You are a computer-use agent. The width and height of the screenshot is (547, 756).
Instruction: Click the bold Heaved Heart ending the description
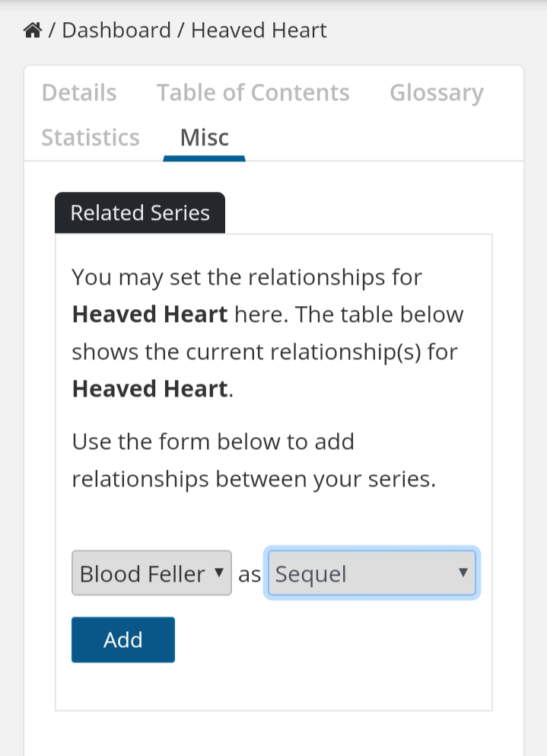point(149,389)
